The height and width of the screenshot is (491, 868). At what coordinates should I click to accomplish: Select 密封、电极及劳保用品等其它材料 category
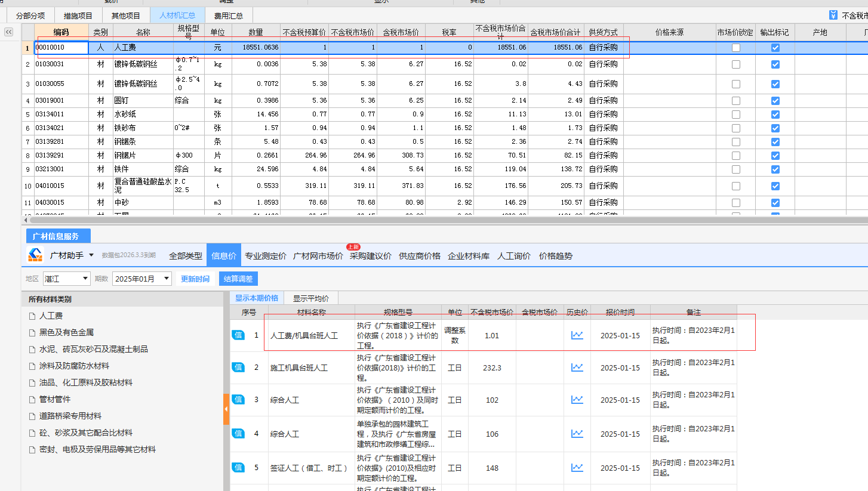point(97,450)
